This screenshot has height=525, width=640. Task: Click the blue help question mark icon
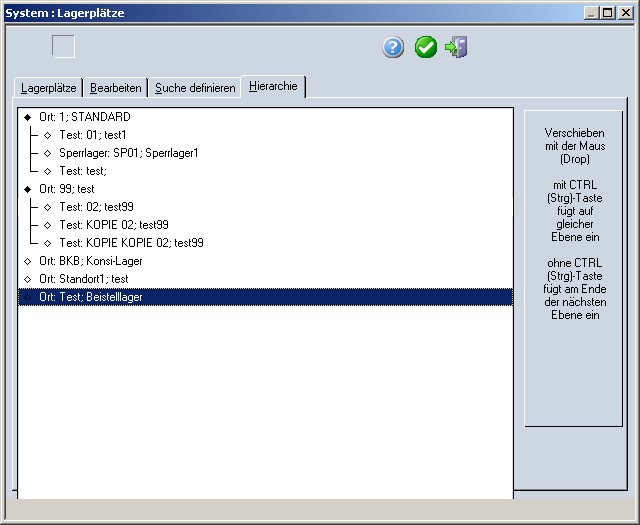pyautogui.click(x=393, y=48)
